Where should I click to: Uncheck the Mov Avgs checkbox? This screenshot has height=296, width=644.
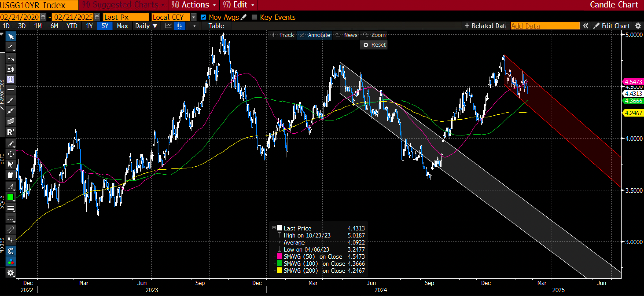coord(203,17)
